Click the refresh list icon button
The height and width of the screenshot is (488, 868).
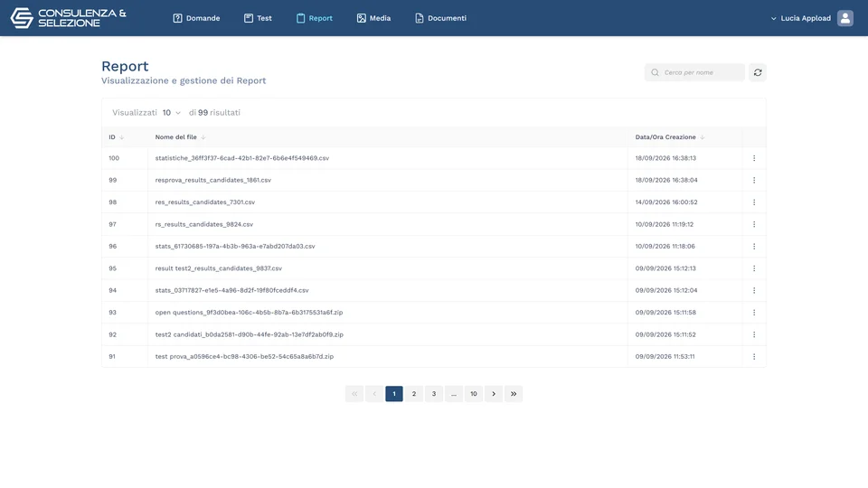[x=758, y=72]
